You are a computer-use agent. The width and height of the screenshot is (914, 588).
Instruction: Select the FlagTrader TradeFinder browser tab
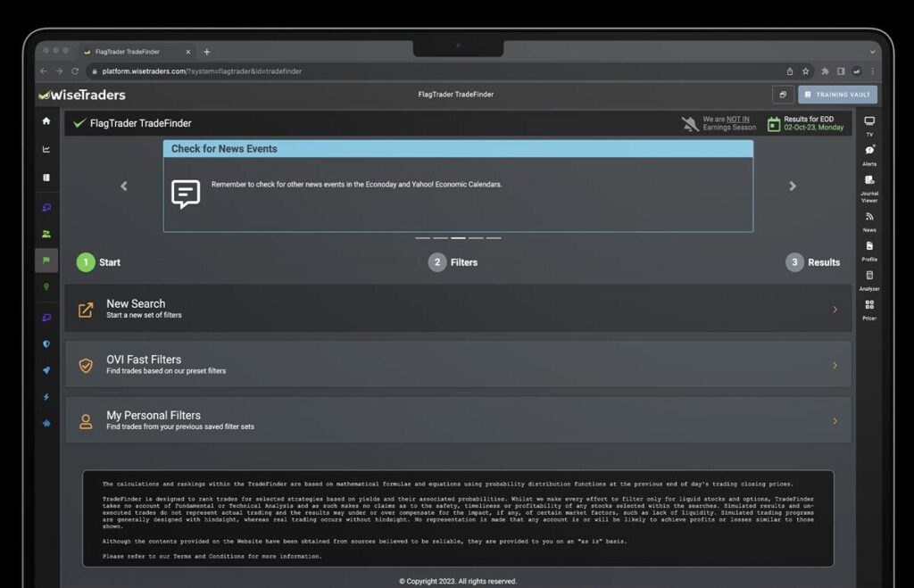point(137,52)
